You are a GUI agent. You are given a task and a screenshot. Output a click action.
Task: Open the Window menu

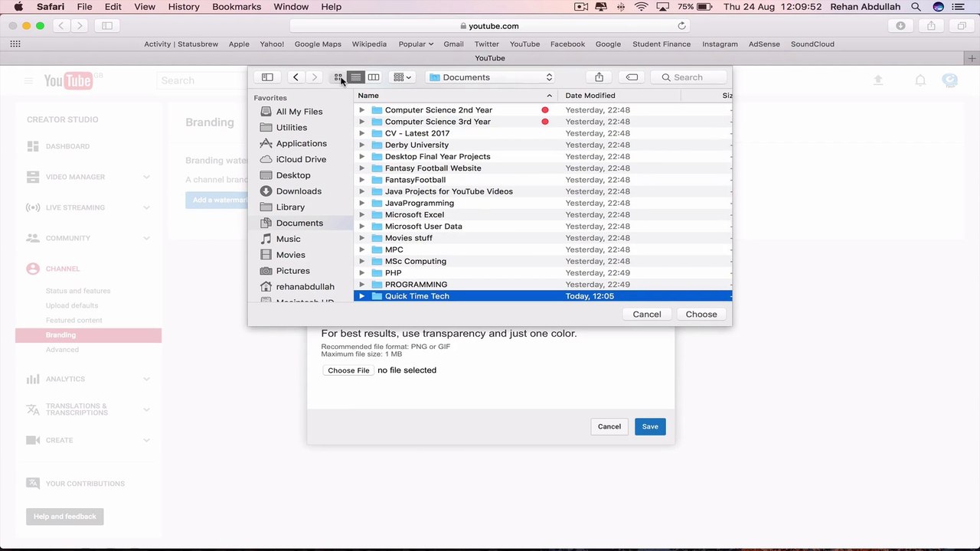tap(291, 7)
